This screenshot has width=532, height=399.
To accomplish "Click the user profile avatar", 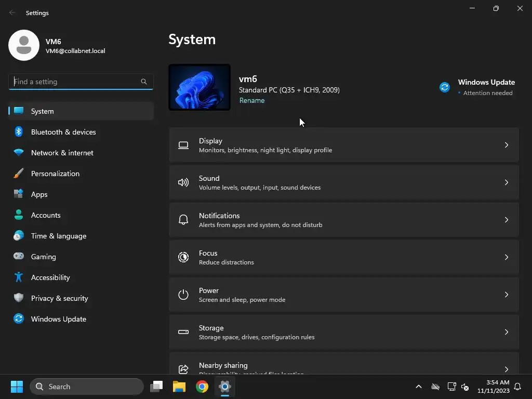I will click(24, 45).
